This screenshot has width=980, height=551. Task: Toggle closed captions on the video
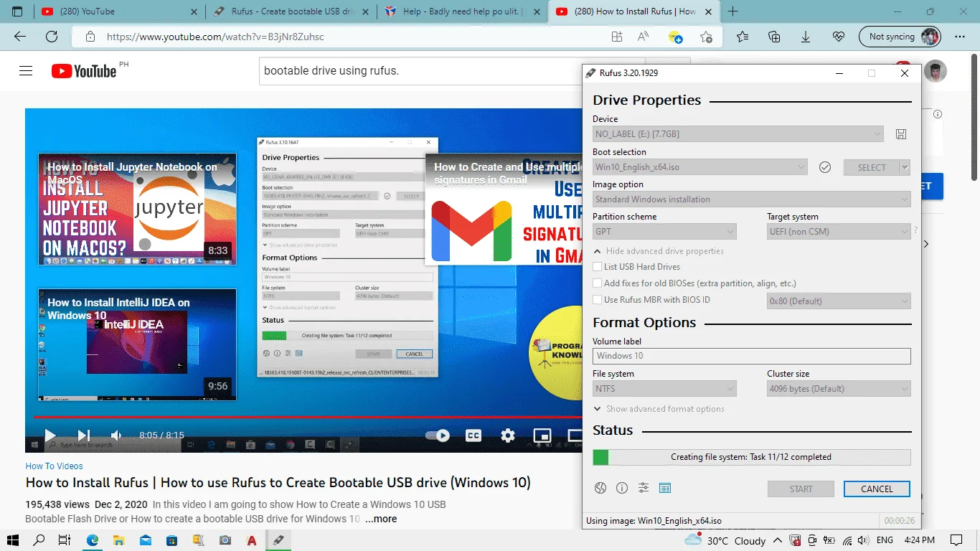pyautogui.click(x=473, y=435)
